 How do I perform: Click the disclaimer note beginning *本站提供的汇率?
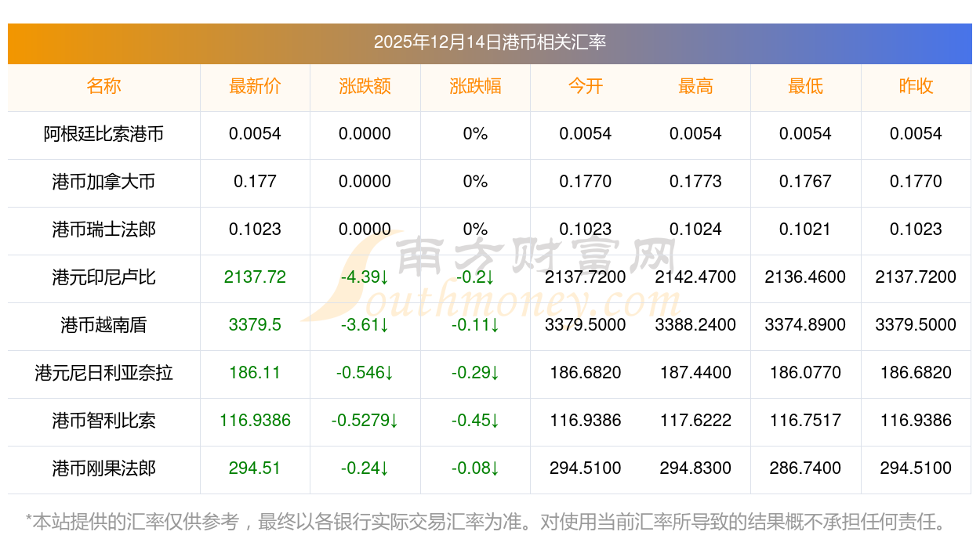pyautogui.click(x=489, y=522)
